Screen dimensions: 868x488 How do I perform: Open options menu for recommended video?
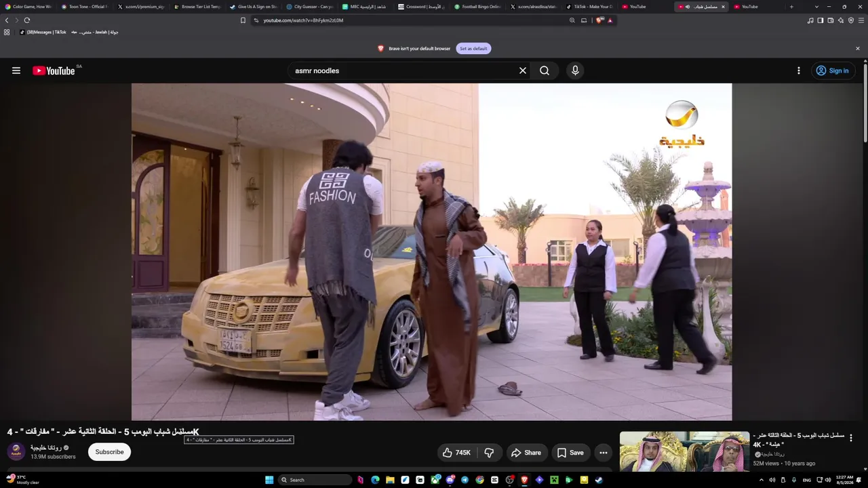pyautogui.click(x=851, y=438)
